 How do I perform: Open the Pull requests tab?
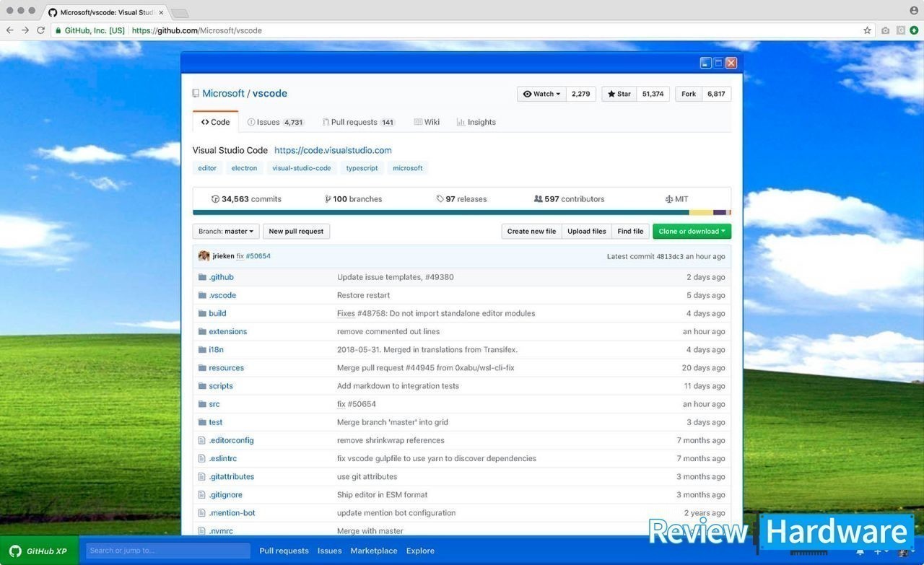point(359,122)
